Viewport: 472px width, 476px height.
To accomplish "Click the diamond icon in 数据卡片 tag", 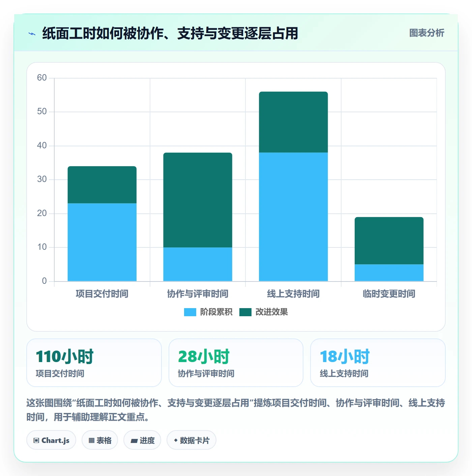I will 176,440.
